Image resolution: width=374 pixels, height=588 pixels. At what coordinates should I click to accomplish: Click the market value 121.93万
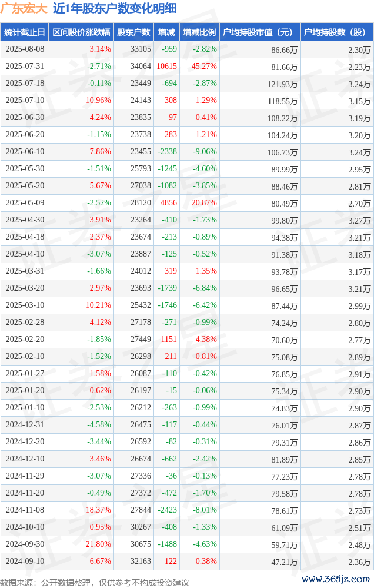(x=282, y=84)
